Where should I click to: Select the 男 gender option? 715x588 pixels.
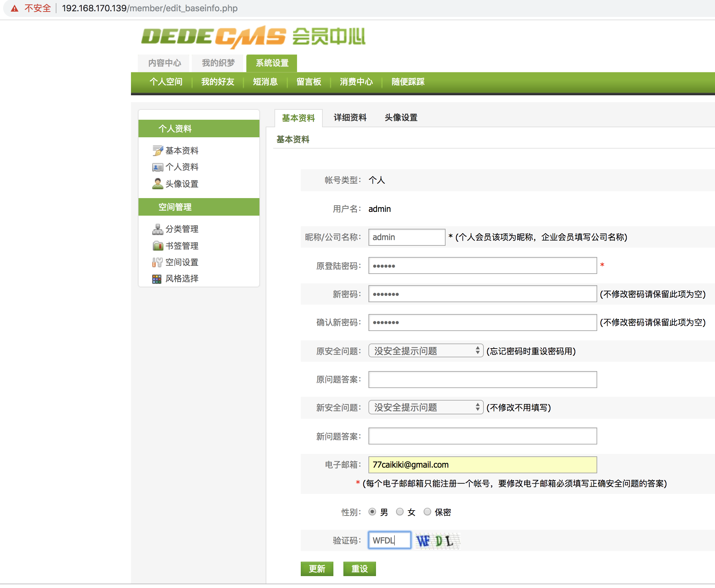(x=373, y=512)
